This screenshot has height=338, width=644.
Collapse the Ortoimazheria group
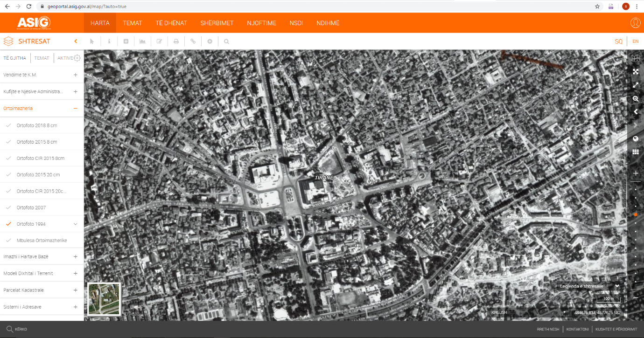pos(76,108)
